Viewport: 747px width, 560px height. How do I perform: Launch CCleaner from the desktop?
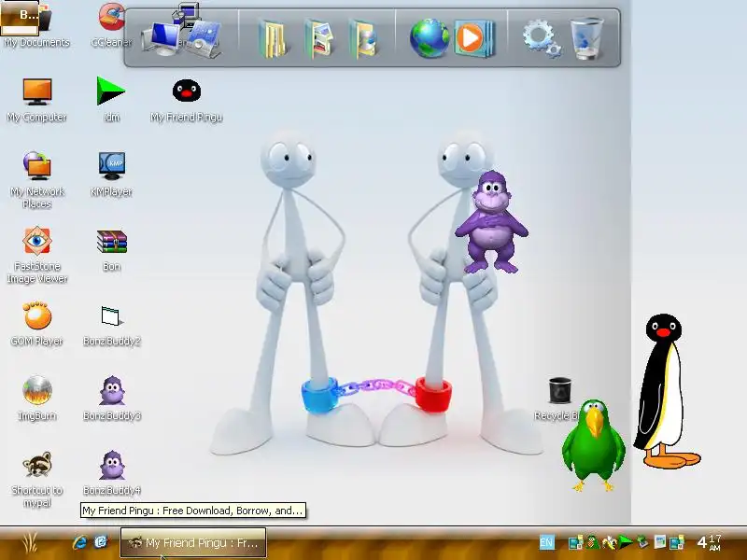click(x=111, y=24)
